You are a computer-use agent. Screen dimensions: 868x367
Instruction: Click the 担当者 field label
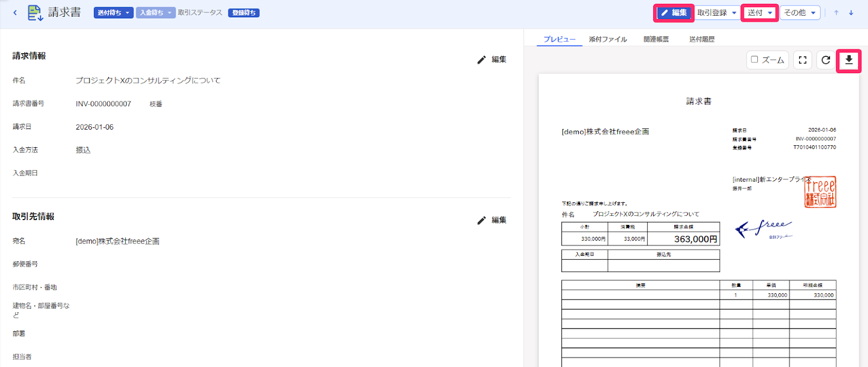22,357
